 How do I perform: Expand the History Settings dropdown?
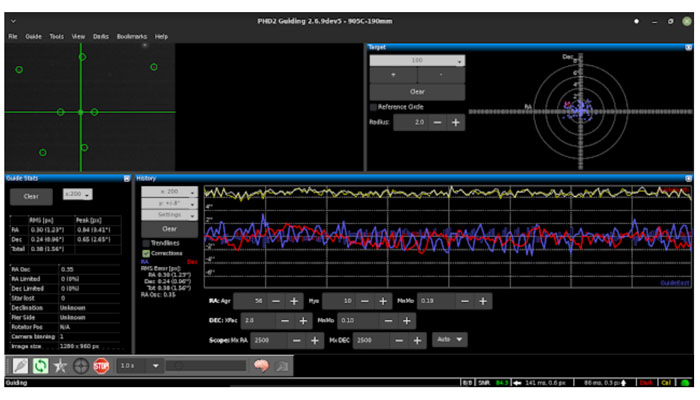[169, 214]
